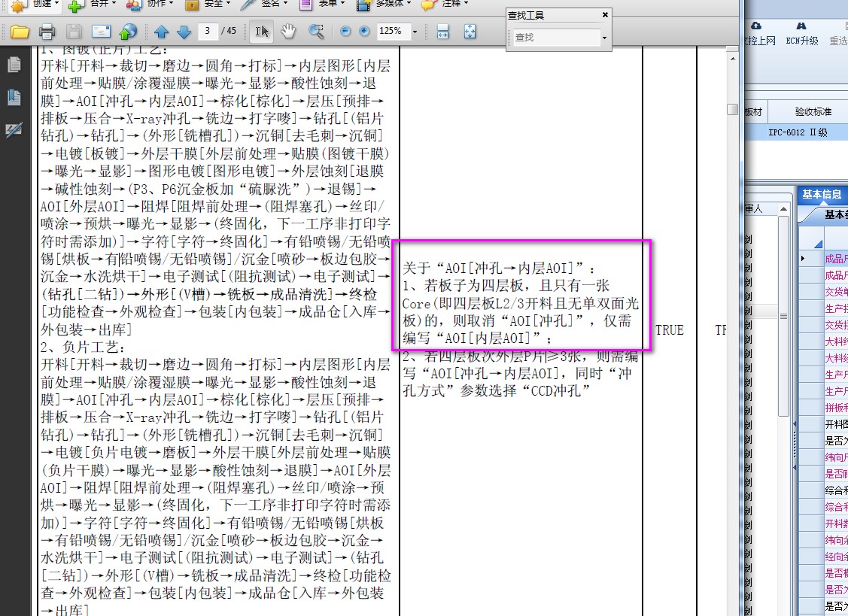
Task: Choose the text Select tool
Action: (262, 32)
